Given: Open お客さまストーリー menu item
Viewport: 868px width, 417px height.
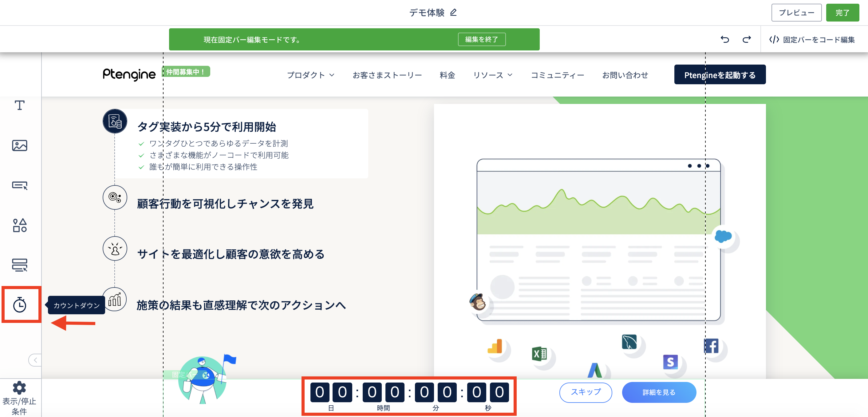Looking at the screenshot, I should (387, 75).
